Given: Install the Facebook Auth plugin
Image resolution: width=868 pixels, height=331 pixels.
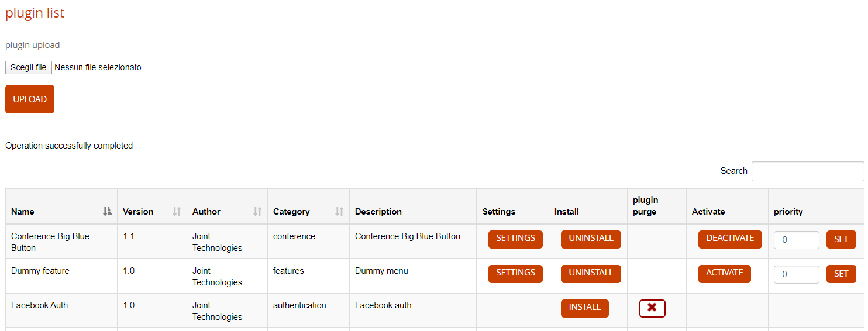Looking at the screenshot, I should [x=584, y=308].
